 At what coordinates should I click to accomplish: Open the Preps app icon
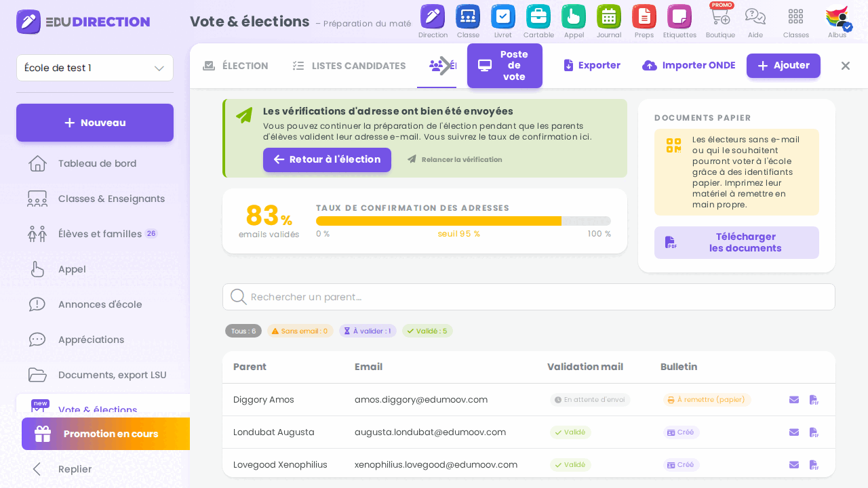644,21
